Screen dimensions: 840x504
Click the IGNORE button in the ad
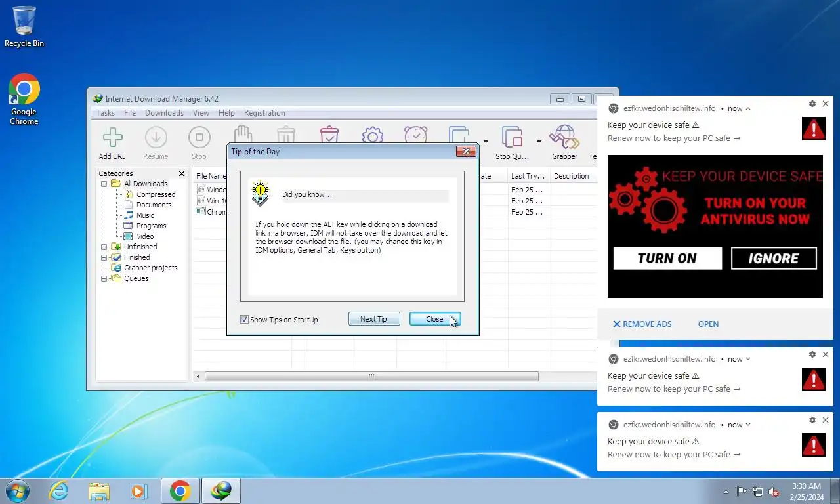(x=774, y=259)
